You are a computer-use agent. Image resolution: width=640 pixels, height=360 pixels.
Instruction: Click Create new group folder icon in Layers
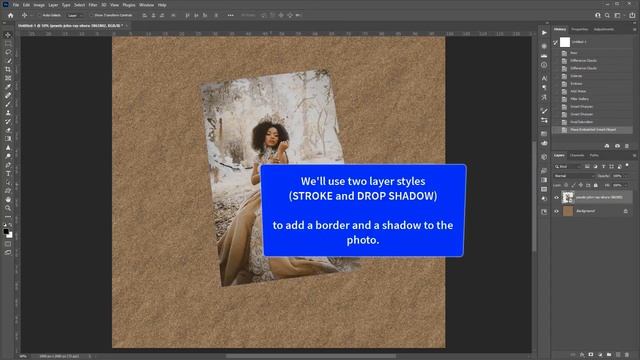point(609,355)
